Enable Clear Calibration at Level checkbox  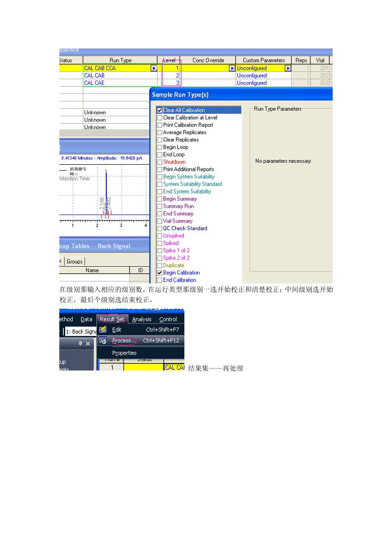coord(160,118)
